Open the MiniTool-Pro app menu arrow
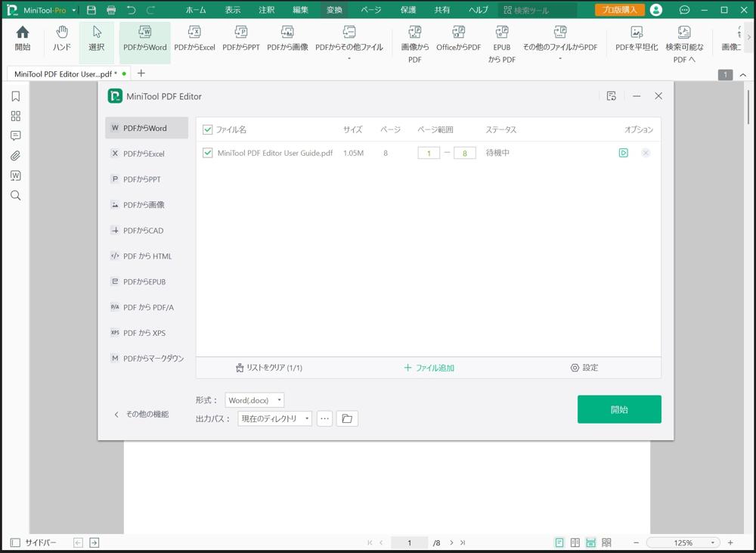756x553 pixels. [74, 10]
